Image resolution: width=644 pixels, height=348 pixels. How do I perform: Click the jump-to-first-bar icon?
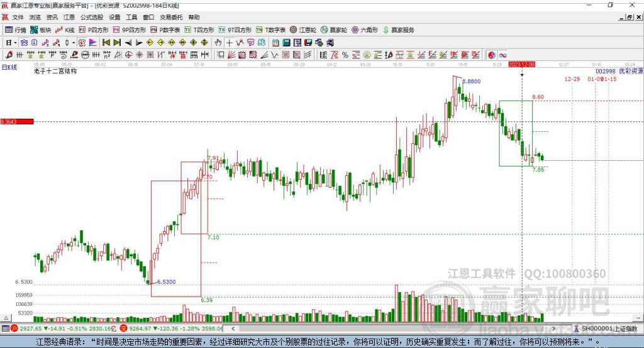[x=106, y=43]
